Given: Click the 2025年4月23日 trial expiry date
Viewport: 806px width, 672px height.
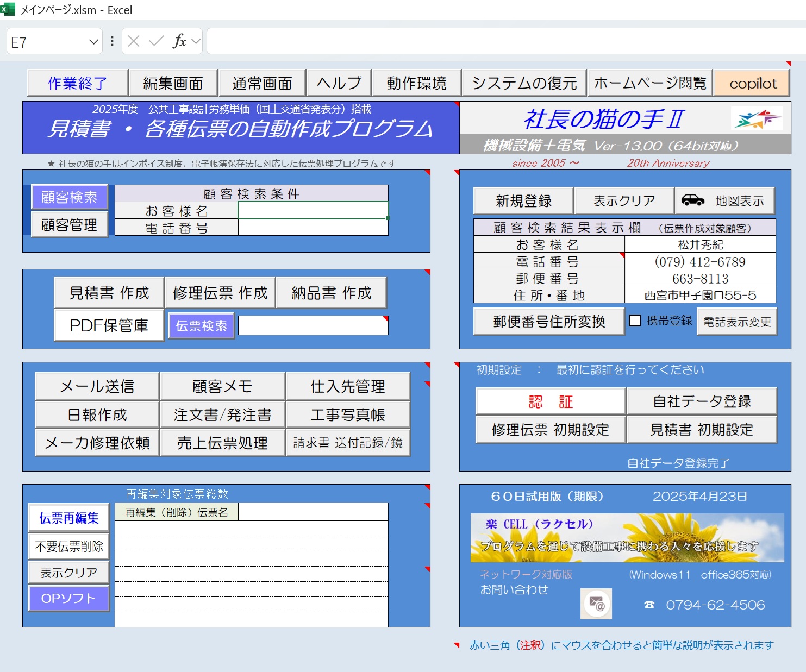Looking at the screenshot, I should [x=699, y=496].
